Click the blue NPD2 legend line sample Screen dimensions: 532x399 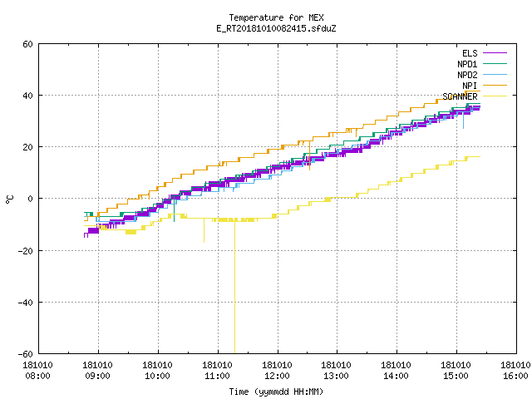click(x=495, y=74)
